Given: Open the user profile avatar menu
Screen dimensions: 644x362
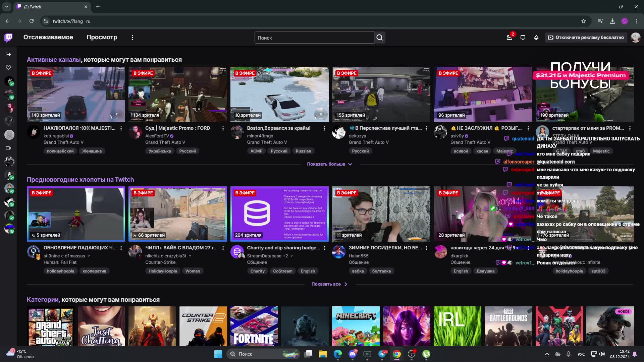Looking at the screenshot, I should (x=635, y=38).
